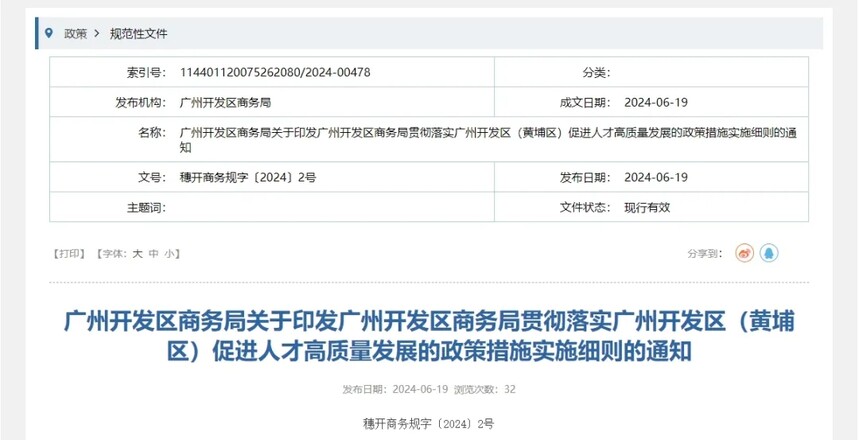Set font size to 中
The width and height of the screenshot is (859, 440).
pos(154,254)
